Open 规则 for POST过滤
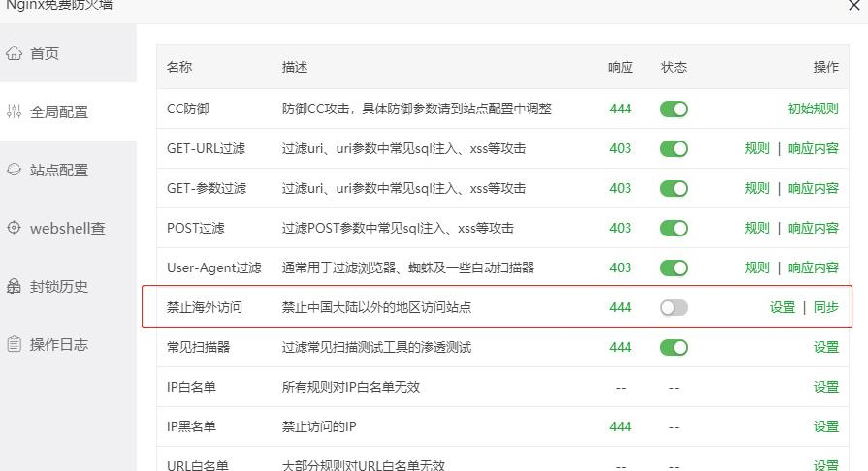The height and width of the screenshot is (471, 868). pos(756,228)
